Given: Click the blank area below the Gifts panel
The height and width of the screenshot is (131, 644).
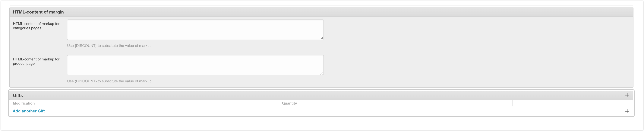Looking at the screenshot, I should (320, 123).
